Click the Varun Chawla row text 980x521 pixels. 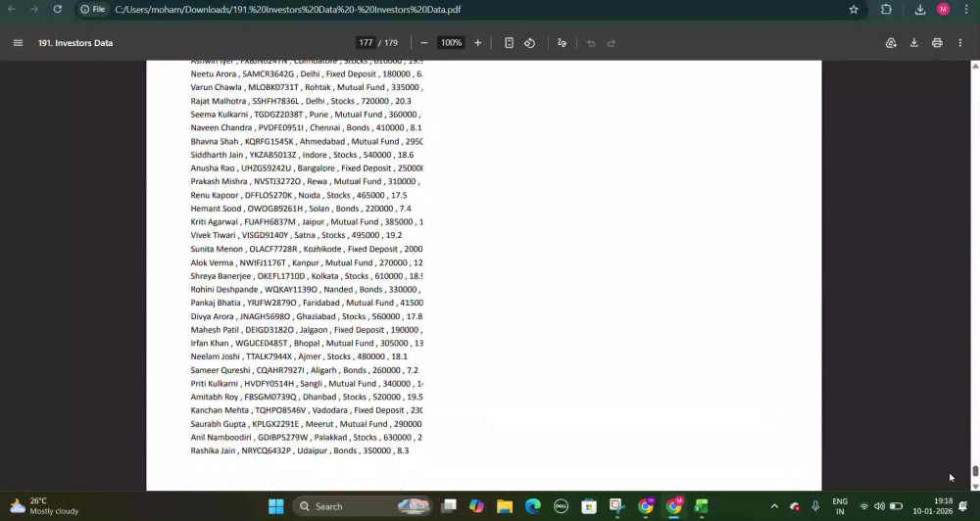[x=307, y=87]
